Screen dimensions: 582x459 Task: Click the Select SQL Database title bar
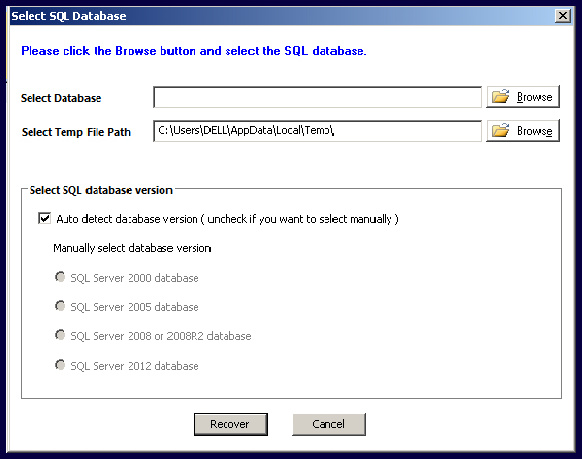(x=282, y=16)
